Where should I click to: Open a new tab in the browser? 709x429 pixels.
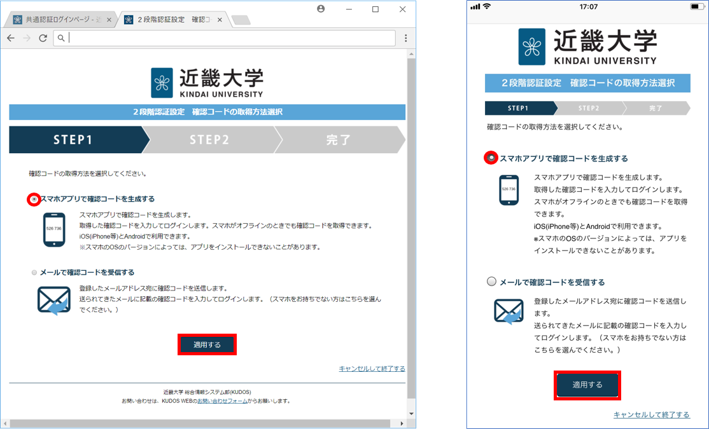click(241, 19)
